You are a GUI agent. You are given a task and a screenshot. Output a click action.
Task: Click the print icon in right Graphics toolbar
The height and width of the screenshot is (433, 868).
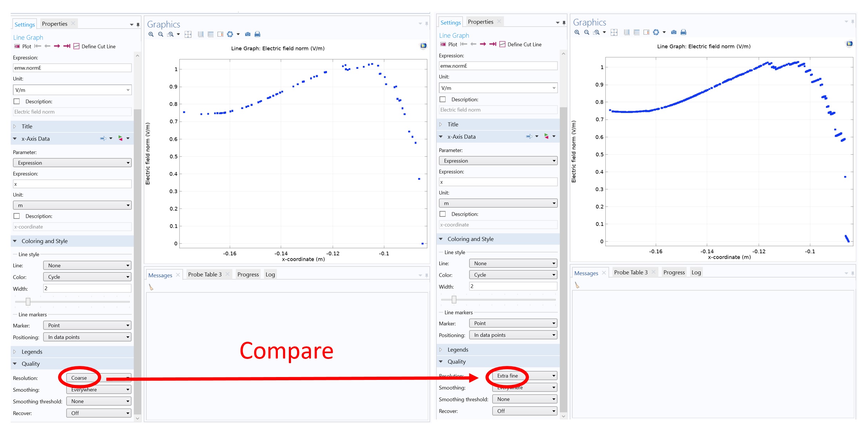pos(683,32)
